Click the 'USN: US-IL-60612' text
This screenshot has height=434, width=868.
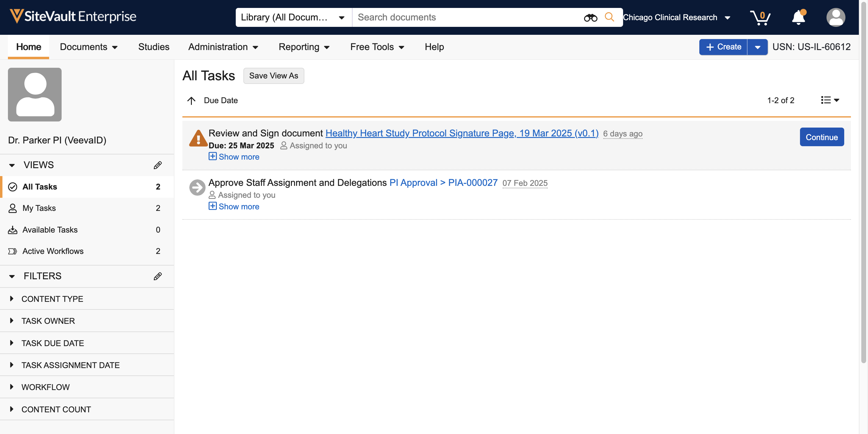tap(811, 47)
